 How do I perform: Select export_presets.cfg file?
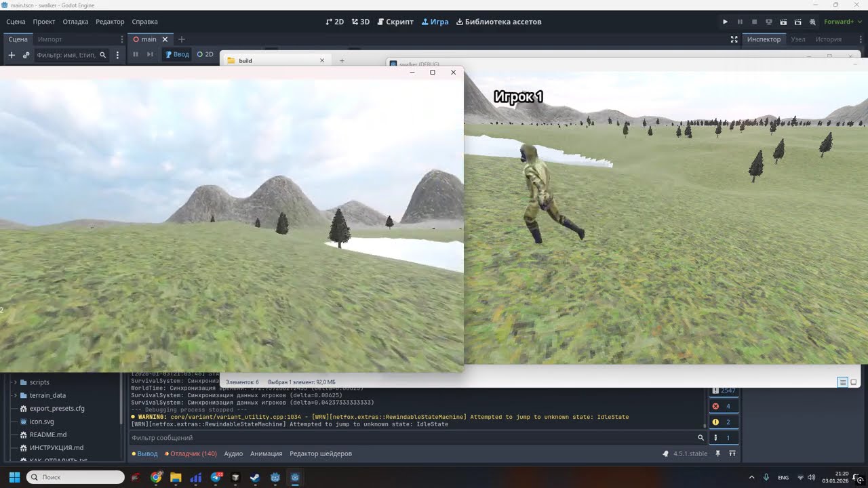[57, 409]
